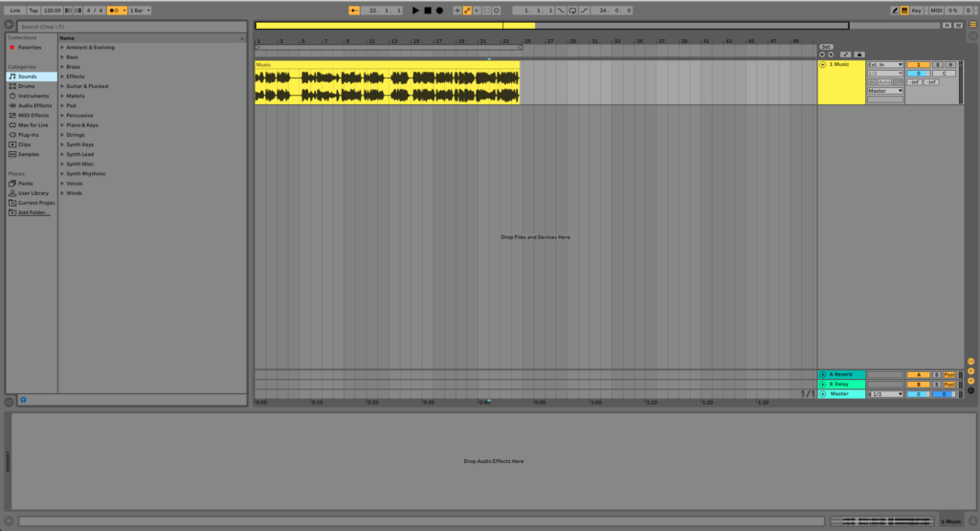Click the browser preview headphone icon
This screenshot has width=980, height=531.
[x=23, y=400]
